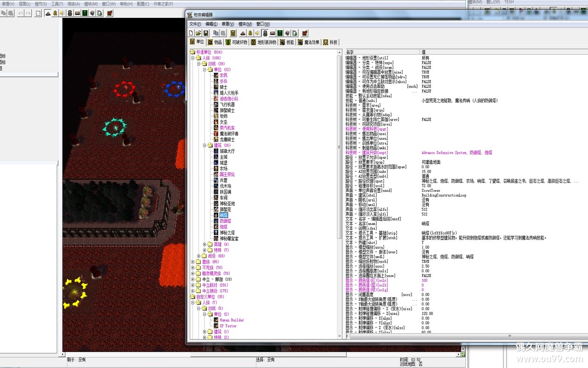Switch to the 科技 tab
Screen dimensions: 588x368
coord(330,42)
